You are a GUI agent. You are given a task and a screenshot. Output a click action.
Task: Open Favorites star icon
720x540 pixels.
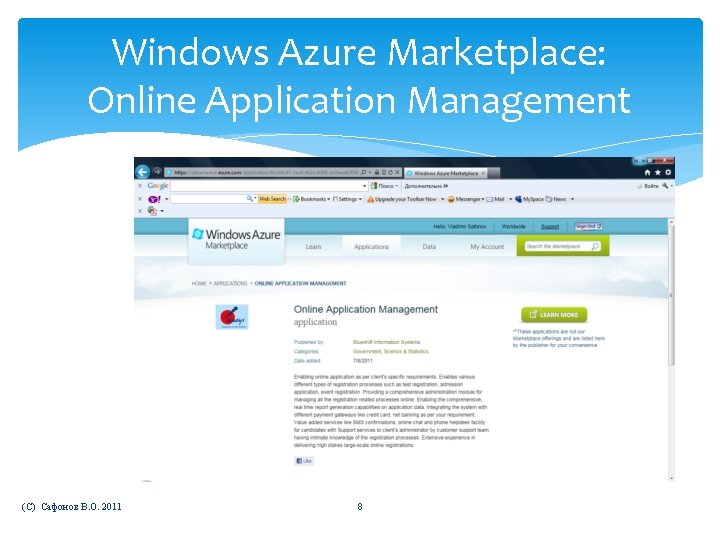[x=658, y=173]
